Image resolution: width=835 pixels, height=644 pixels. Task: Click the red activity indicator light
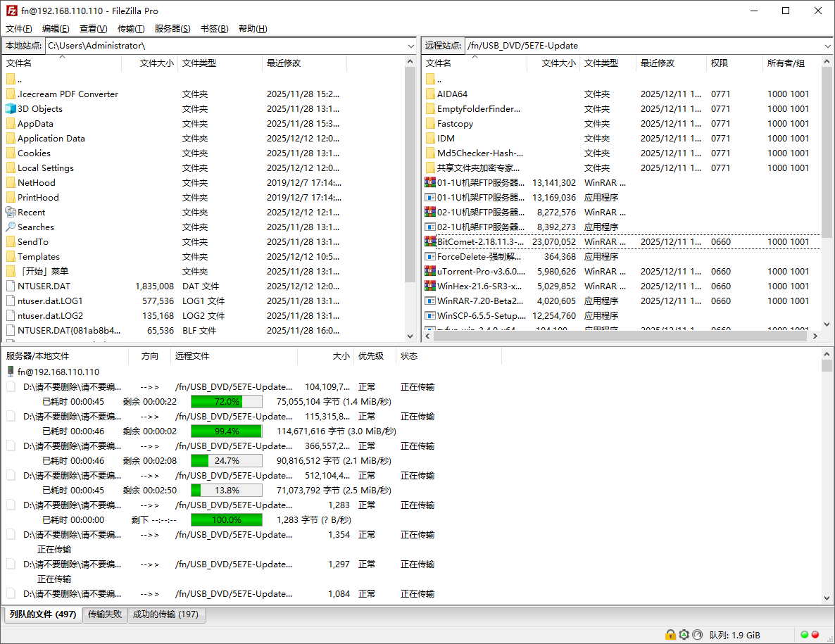tap(815, 634)
